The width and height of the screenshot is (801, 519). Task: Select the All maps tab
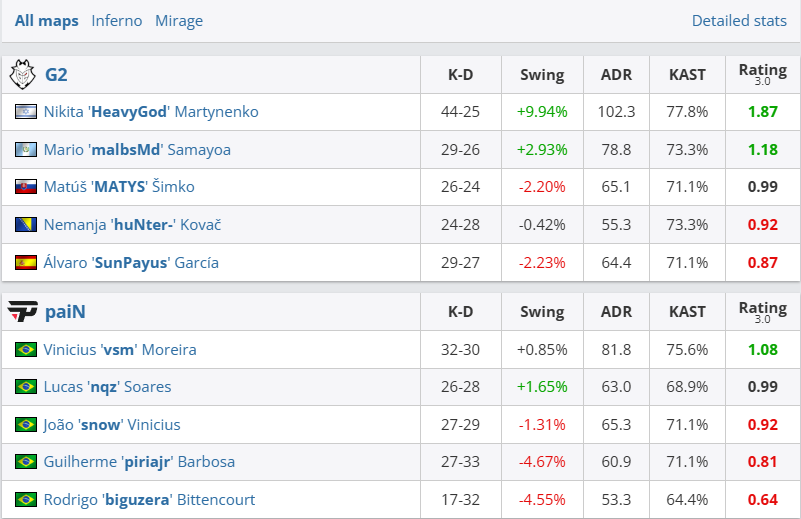(46, 20)
